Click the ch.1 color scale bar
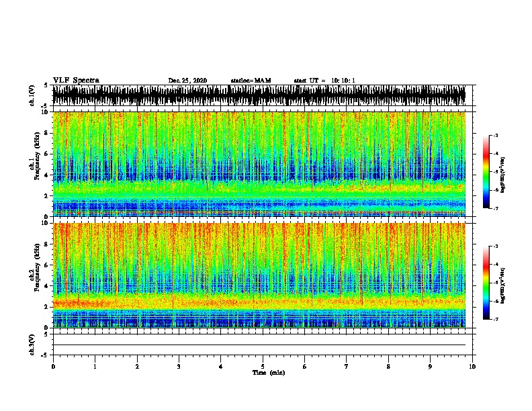This screenshot has width=532, height=411. point(486,172)
